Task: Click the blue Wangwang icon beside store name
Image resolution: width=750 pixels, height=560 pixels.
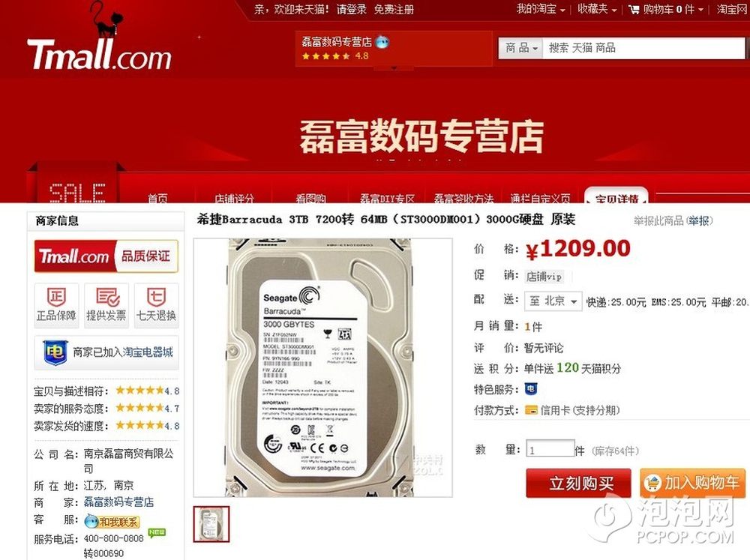Action: 382,42
